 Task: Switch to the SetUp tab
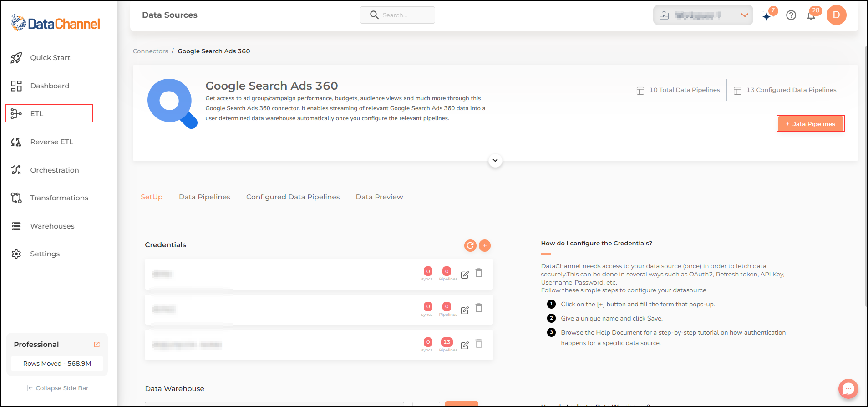coord(152,197)
